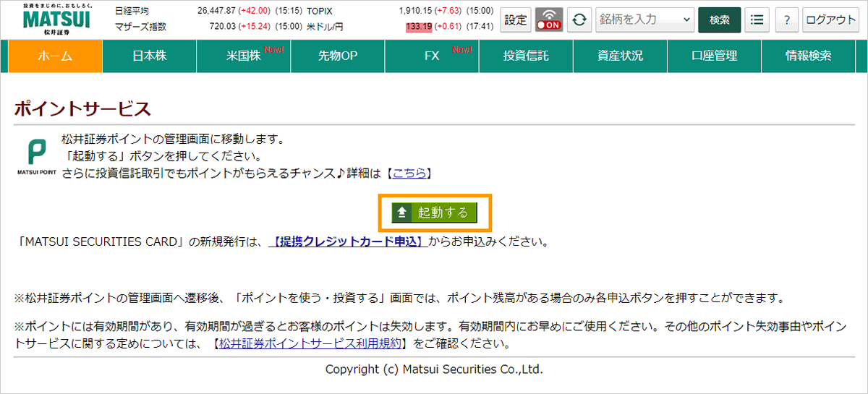Screen dimensions: 868x394
Task: Open help question mark button
Action: point(787,20)
